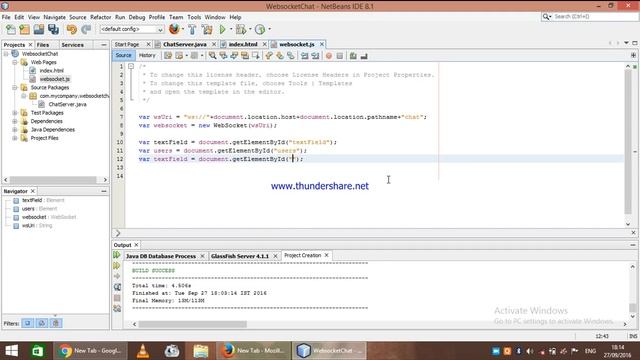Open VLC from the Windows taskbar
Viewport: 640px width, 360px height.
[143, 351]
